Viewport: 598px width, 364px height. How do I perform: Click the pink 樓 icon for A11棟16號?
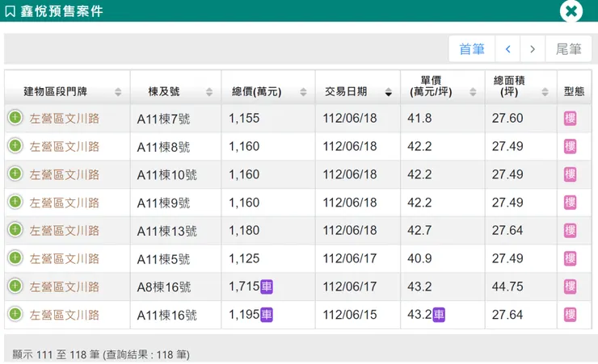coord(571,315)
